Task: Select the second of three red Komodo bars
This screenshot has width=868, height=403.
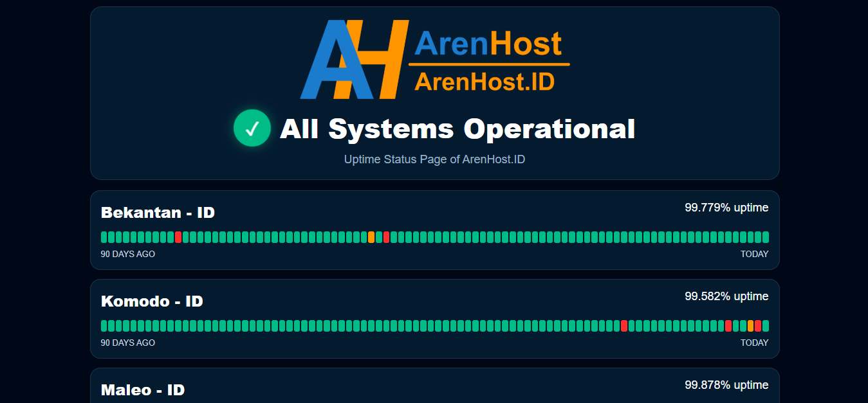Action: 728,326
